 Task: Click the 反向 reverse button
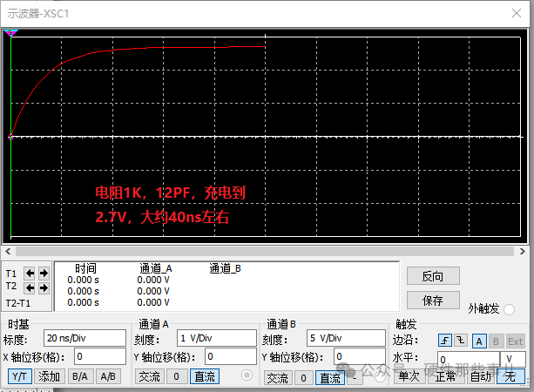pos(432,276)
